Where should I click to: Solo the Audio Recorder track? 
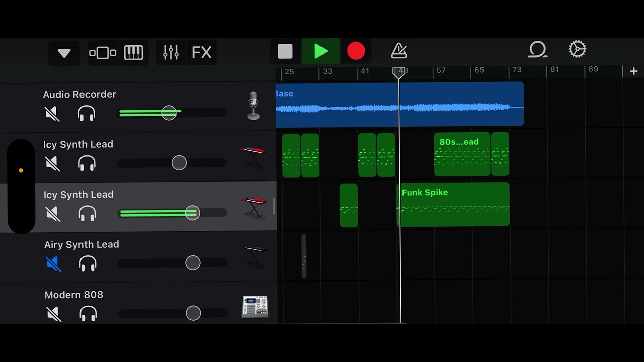tap(87, 114)
